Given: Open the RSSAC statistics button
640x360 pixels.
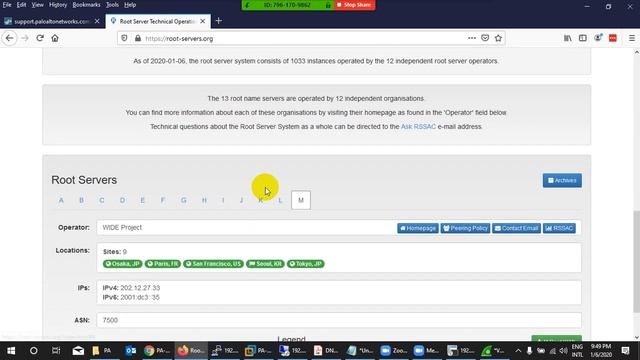Looking at the screenshot, I should pyautogui.click(x=559, y=228).
